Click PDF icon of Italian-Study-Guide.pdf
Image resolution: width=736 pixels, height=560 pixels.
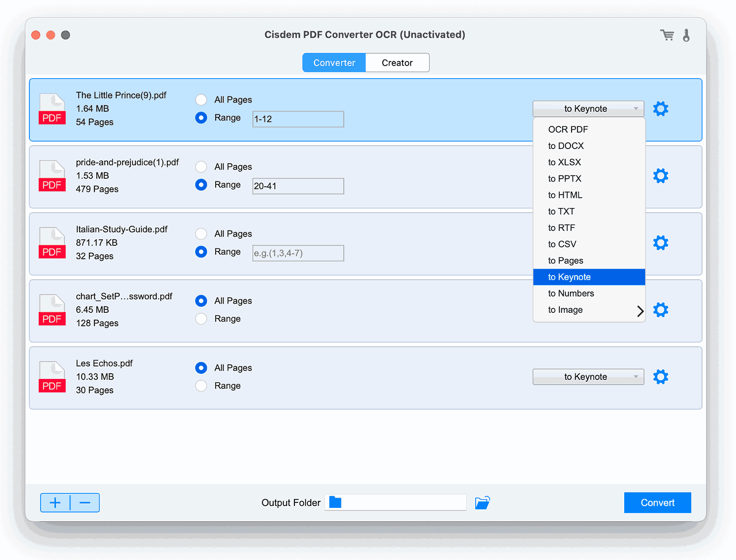click(52, 243)
